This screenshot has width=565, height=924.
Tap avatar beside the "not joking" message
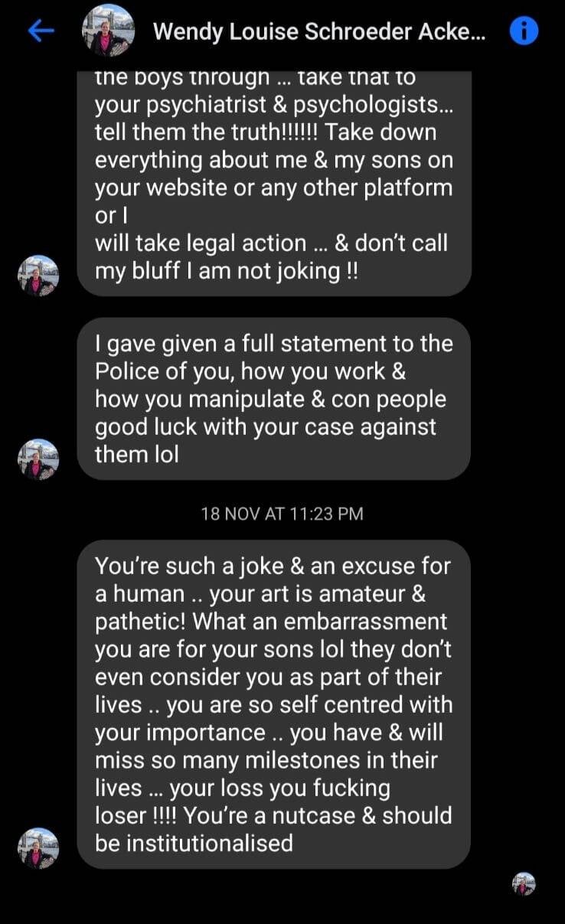[x=38, y=276]
